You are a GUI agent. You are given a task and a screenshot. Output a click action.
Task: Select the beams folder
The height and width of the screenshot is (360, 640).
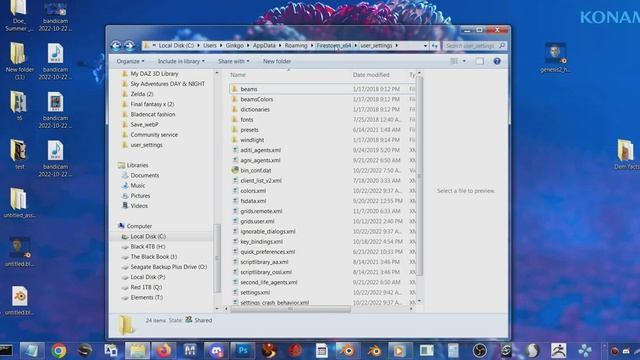249,89
